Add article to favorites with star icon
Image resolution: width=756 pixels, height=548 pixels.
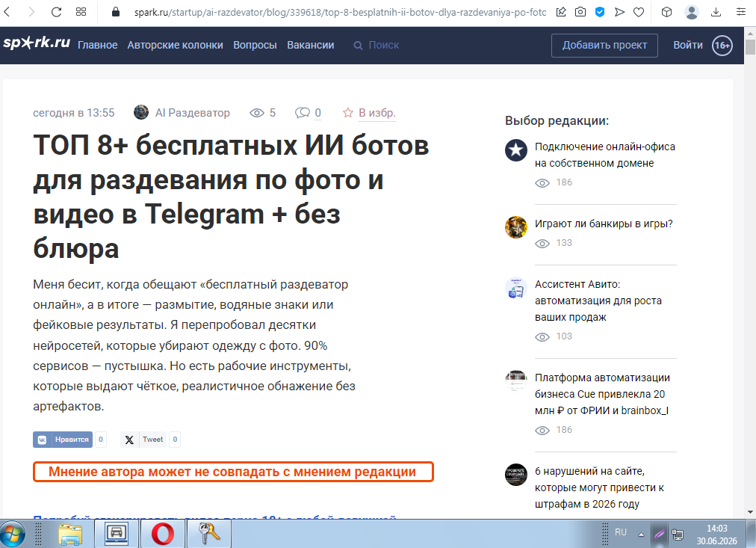click(x=347, y=113)
